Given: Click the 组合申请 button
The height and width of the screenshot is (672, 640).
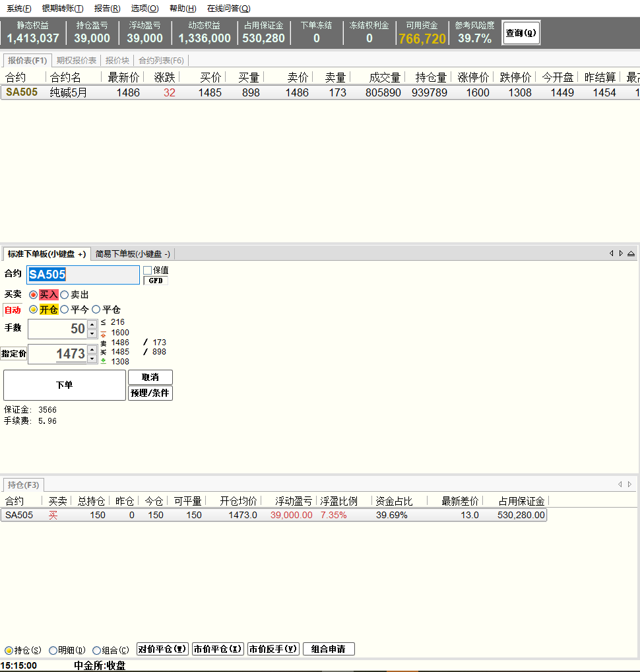Looking at the screenshot, I should pyautogui.click(x=329, y=650).
